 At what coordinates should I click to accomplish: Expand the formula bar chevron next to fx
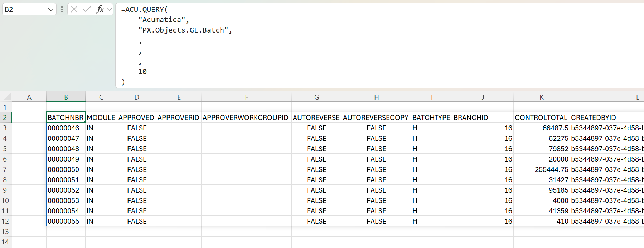pyautogui.click(x=109, y=9)
